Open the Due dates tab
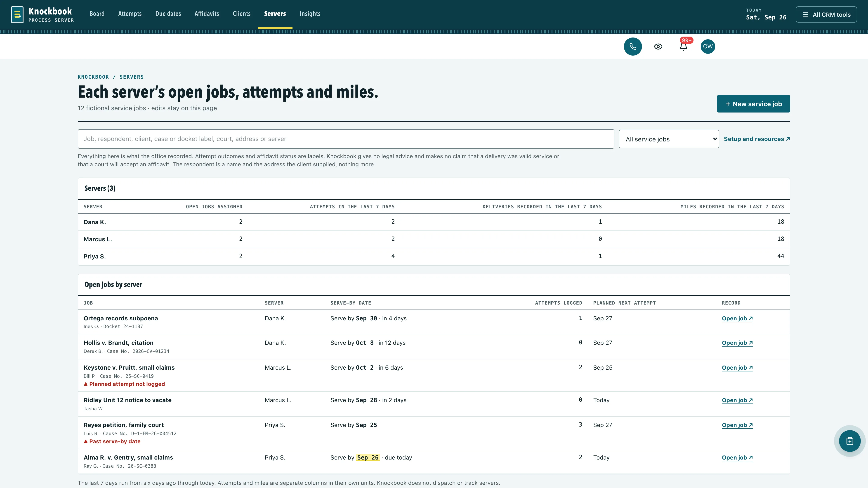 [x=168, y=14]
